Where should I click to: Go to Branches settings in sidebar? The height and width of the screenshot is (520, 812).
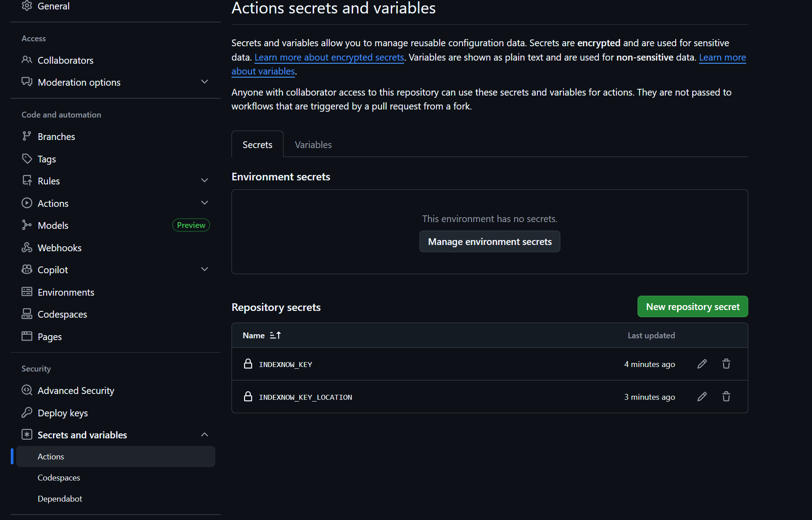[x=56, y=136]
